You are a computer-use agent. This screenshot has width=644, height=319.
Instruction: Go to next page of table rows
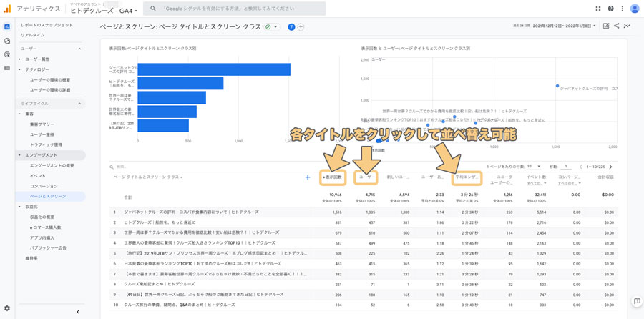point(610,167)
